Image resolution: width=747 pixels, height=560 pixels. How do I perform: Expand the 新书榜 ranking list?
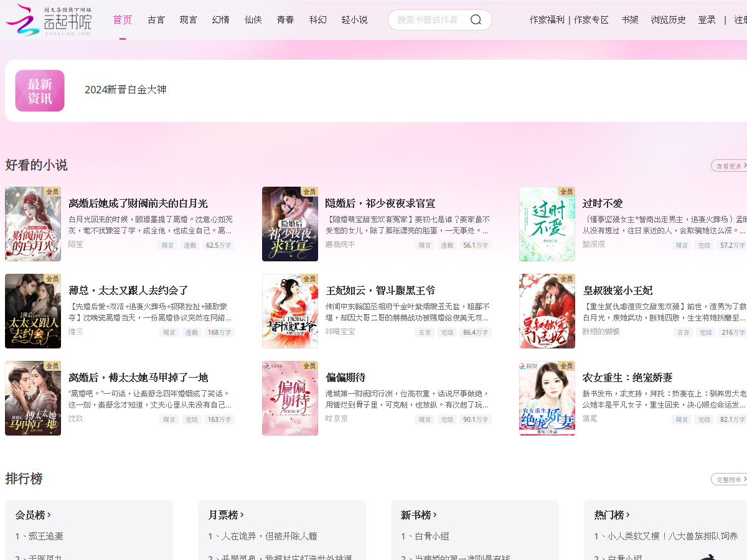419,515
